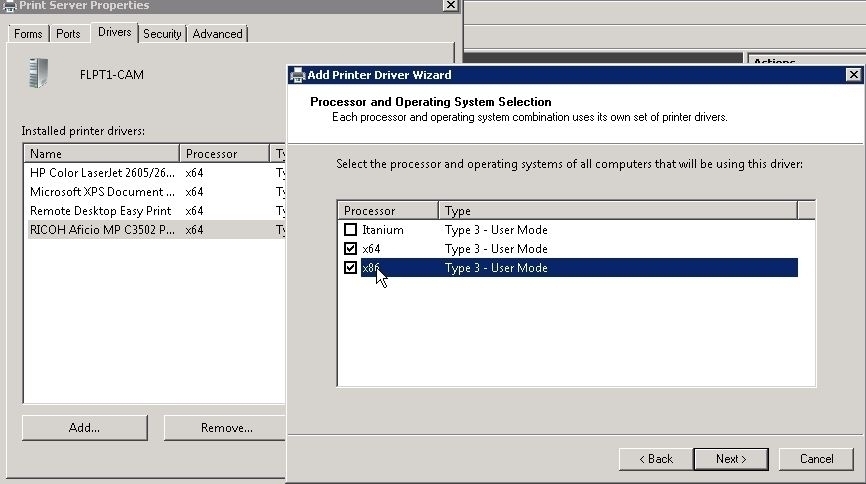Viewport: 866px width, 484px height.
Task: Enable the Itanium processor checkbox
Action: point(350,230)
